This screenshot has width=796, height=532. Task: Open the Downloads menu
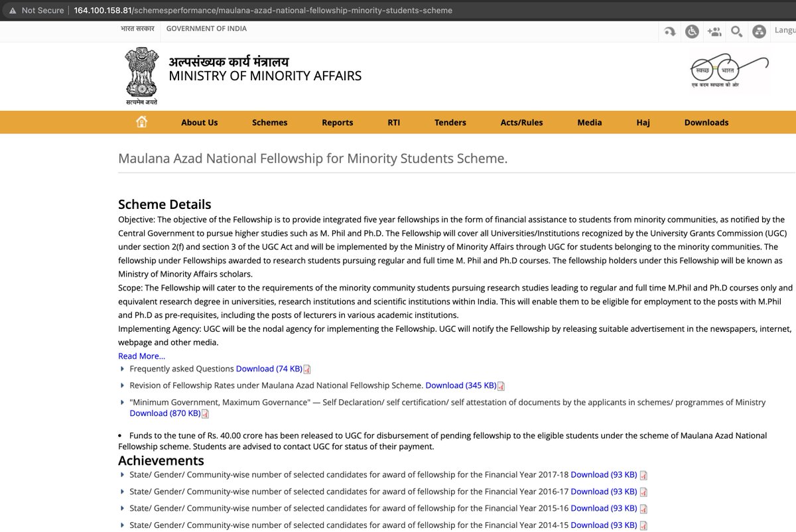[x=706, y=123]
